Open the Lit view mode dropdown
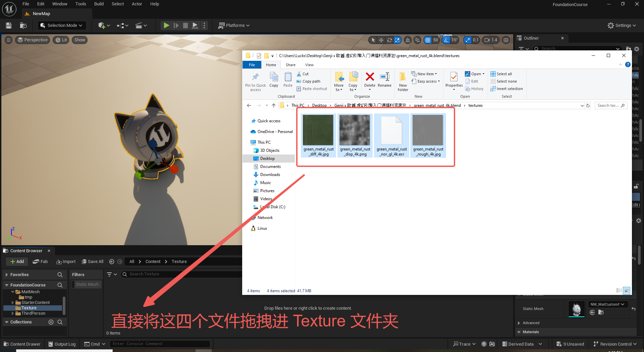This screenshot has width=644, height=352. pyautogui.click(x=61, y=40)
